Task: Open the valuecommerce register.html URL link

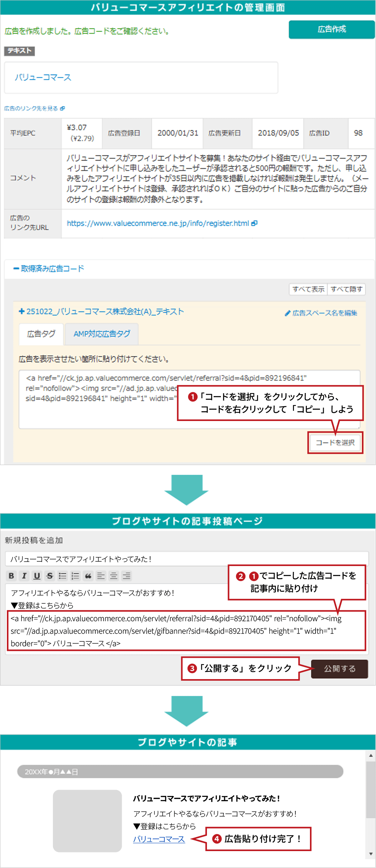Action: coord(158,223)
